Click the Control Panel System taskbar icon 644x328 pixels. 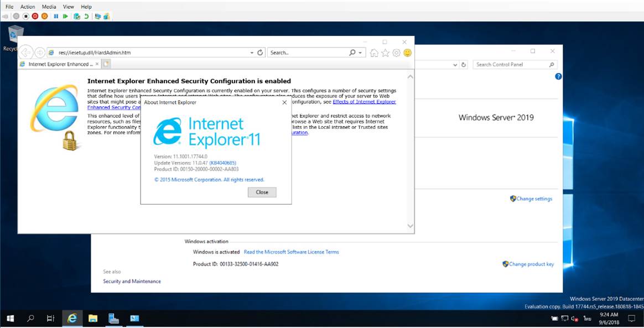pyautogui.click(x=134, y=318)
